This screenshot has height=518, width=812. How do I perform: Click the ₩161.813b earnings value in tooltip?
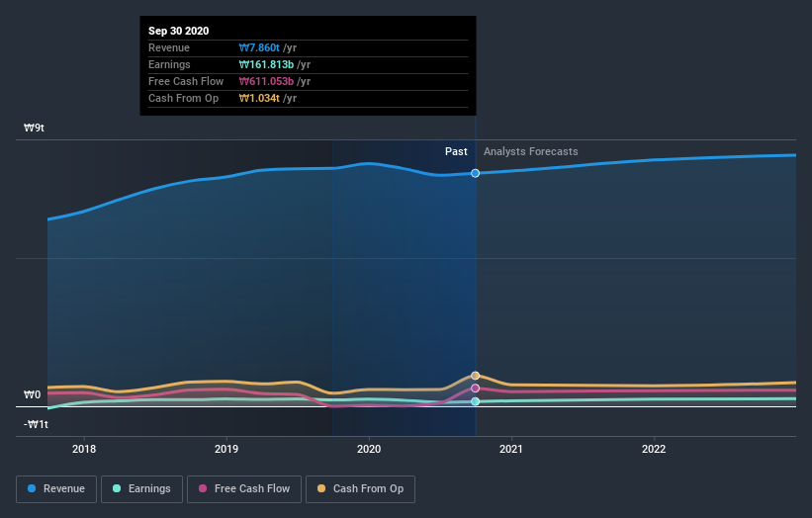point(267,64)
